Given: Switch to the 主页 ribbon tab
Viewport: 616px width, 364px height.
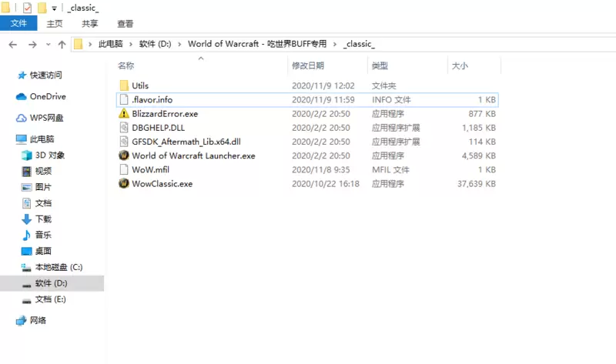Looking at the screenshot, I should tap(54, 24).
